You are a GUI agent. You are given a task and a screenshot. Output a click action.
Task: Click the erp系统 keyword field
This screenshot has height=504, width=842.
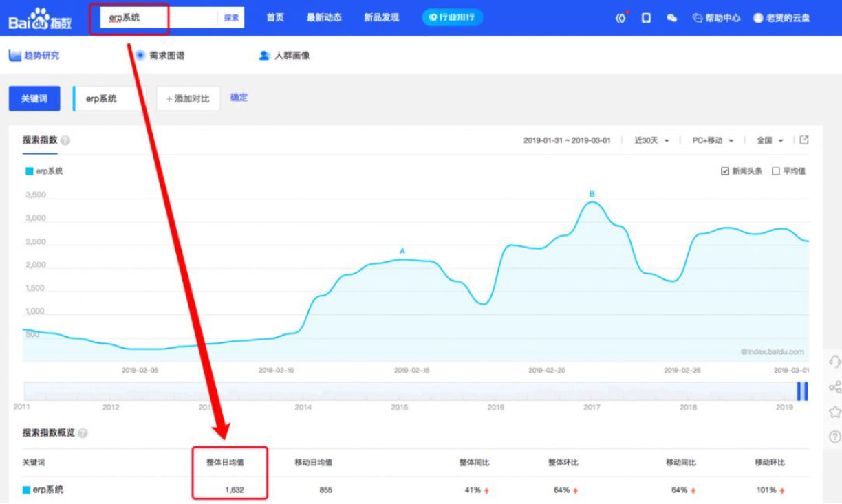pos(109,99)
